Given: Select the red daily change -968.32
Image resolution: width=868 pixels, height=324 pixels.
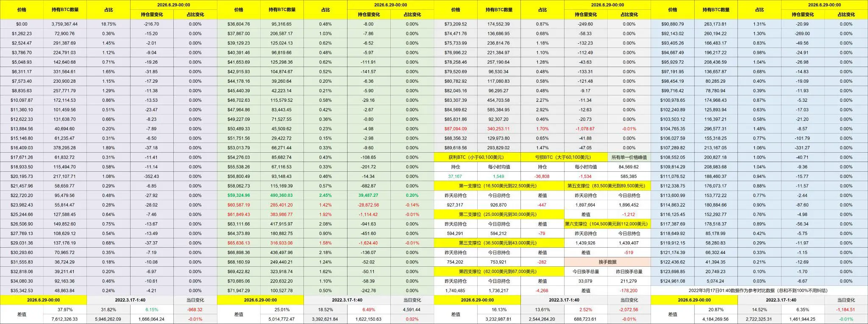Looking at the screenshot, I should click(195, 310).
